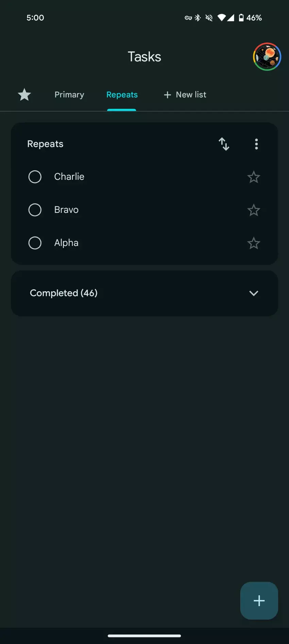Create a New list
289x644 pixels.
[x=185, y=95]
